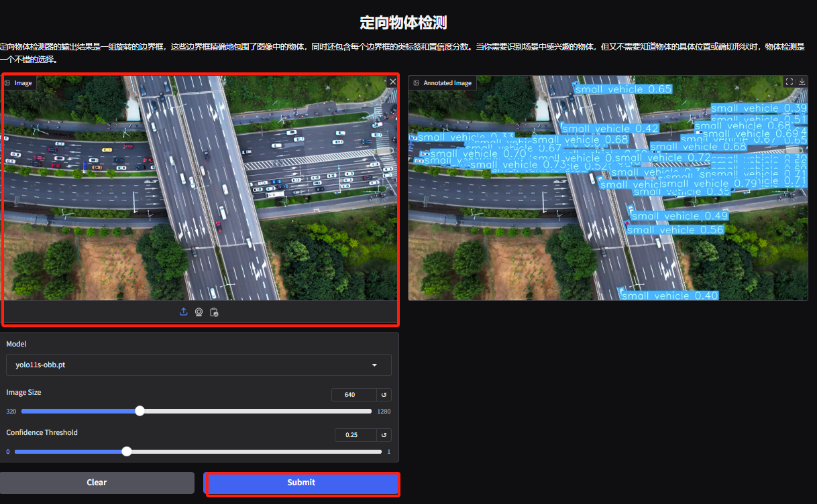Click the Image Size slider handle

pos(140,411)
